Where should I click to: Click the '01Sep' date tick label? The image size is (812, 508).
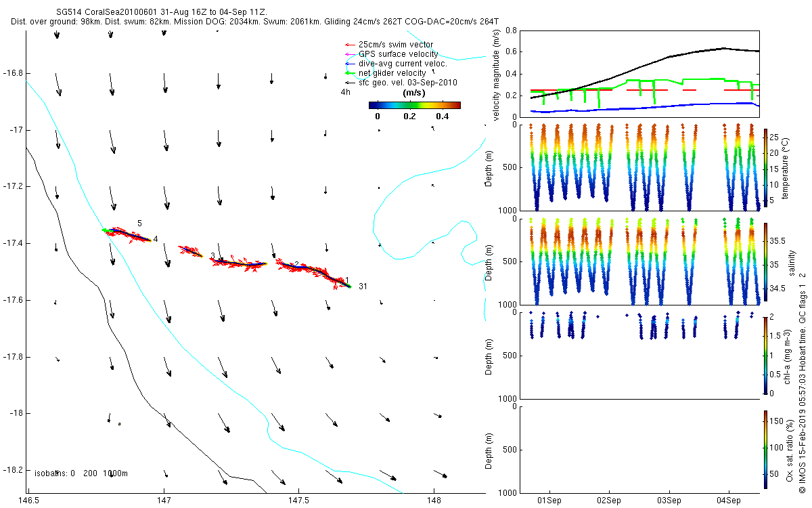click(549, 501)
